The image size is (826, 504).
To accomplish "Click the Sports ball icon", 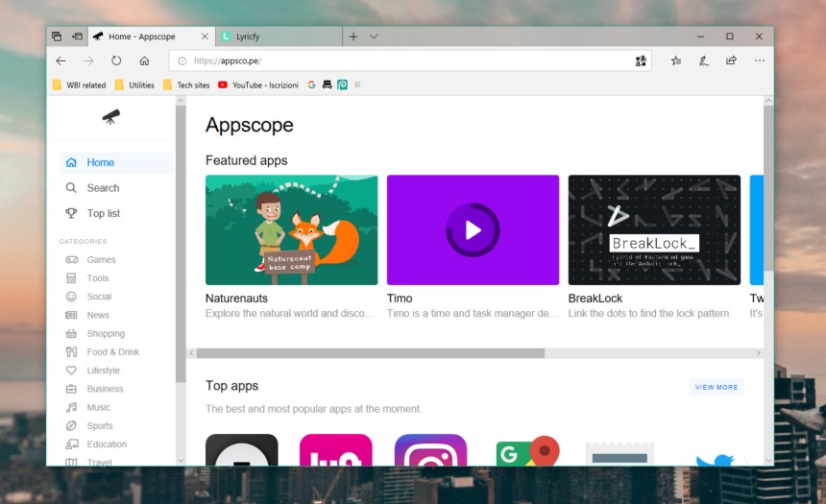I will click(x=71, y=425).
